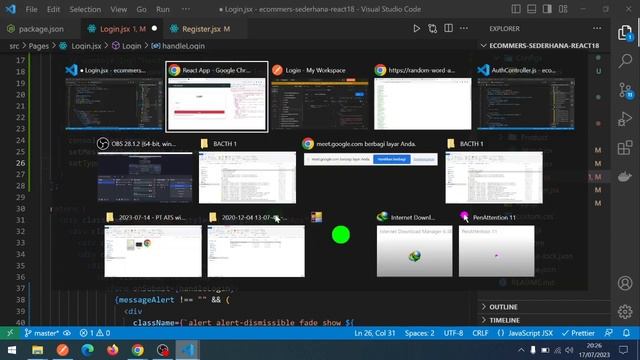Viewport: 640px width, 360px height.
Task: Open the File menu
Action: 31,9
